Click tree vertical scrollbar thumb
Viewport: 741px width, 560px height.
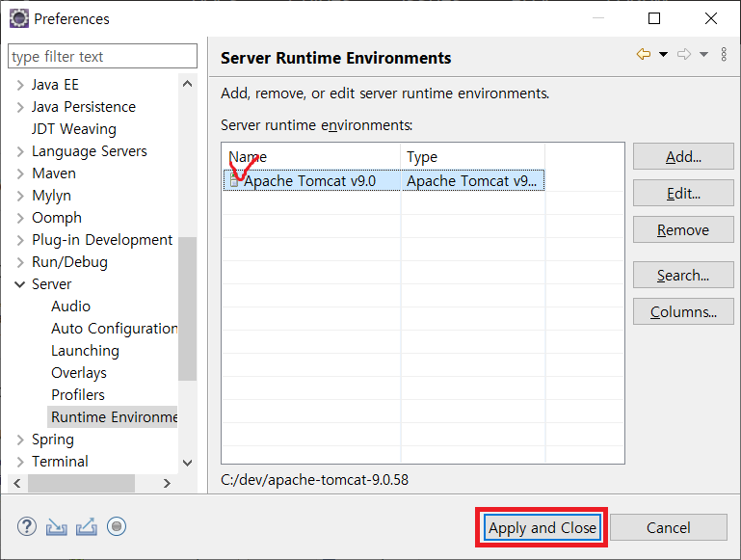(187, 308)
